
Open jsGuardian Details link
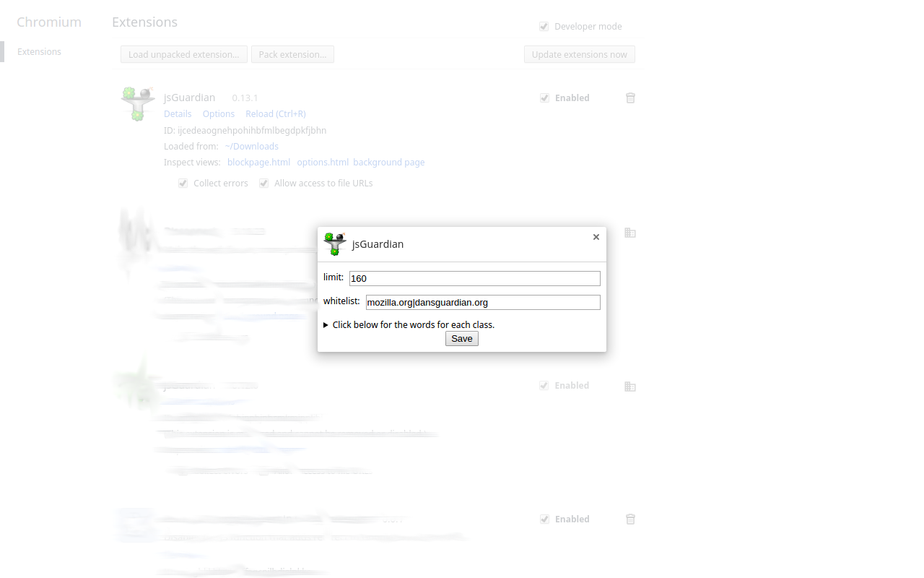tap(178, 113)
